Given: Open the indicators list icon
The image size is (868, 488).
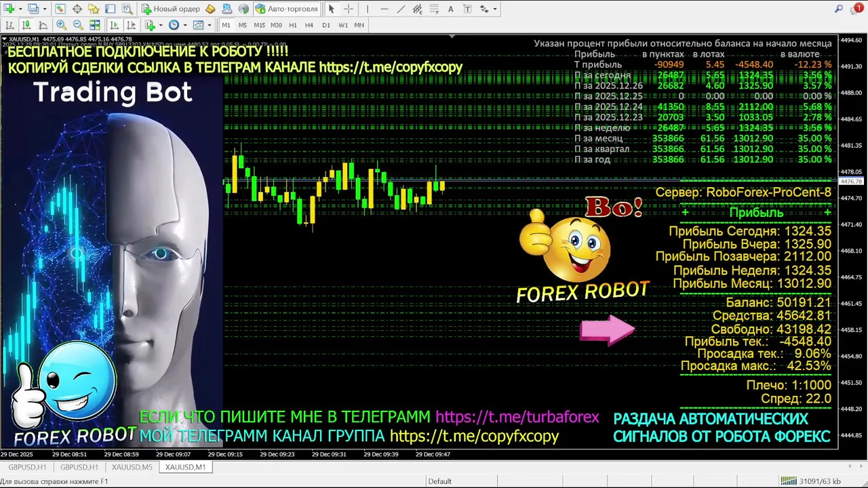Looking at the screenshot, I should [x=150, y=25].
